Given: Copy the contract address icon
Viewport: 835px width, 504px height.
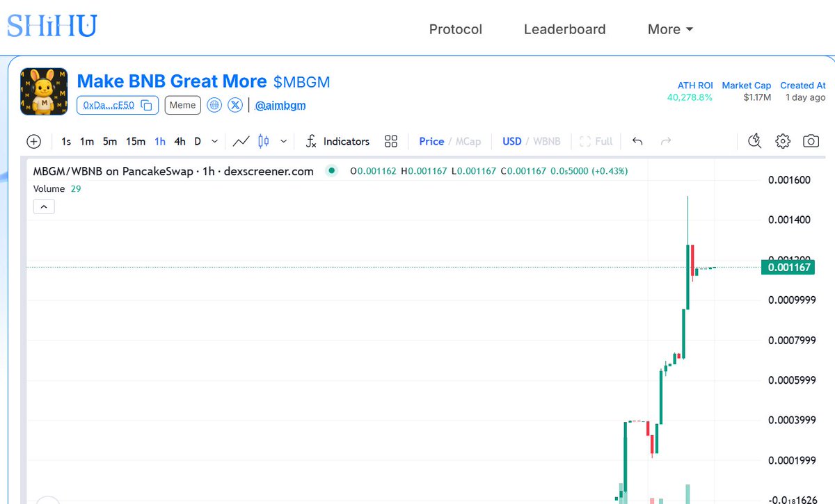Looking at the screenshot, I should [x=147, y=106].
